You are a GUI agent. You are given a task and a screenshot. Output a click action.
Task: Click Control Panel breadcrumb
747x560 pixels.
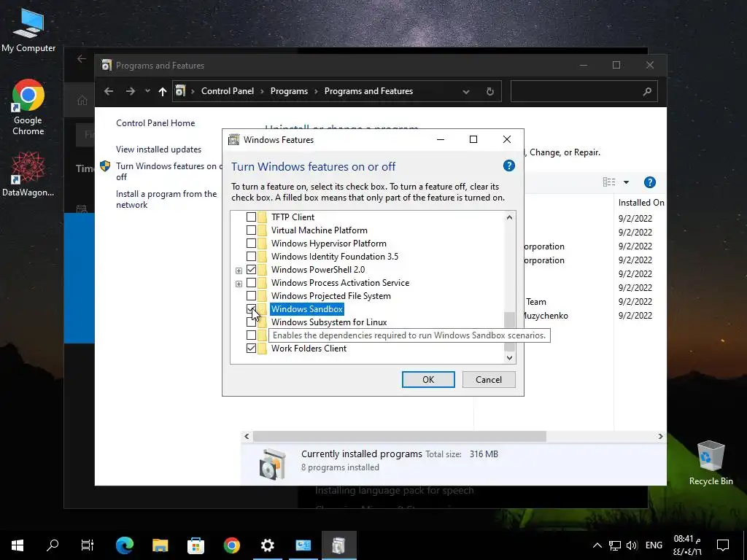tap(228, 91)
